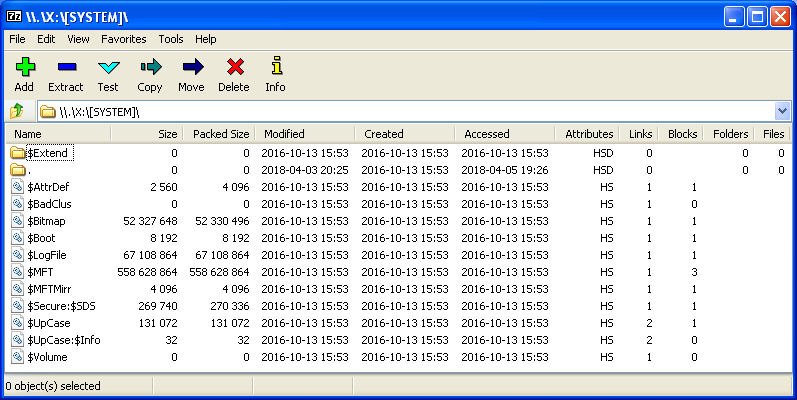The image size is (797, 400).
Task: Select the $LogFile entry
Action: point(48,255)
